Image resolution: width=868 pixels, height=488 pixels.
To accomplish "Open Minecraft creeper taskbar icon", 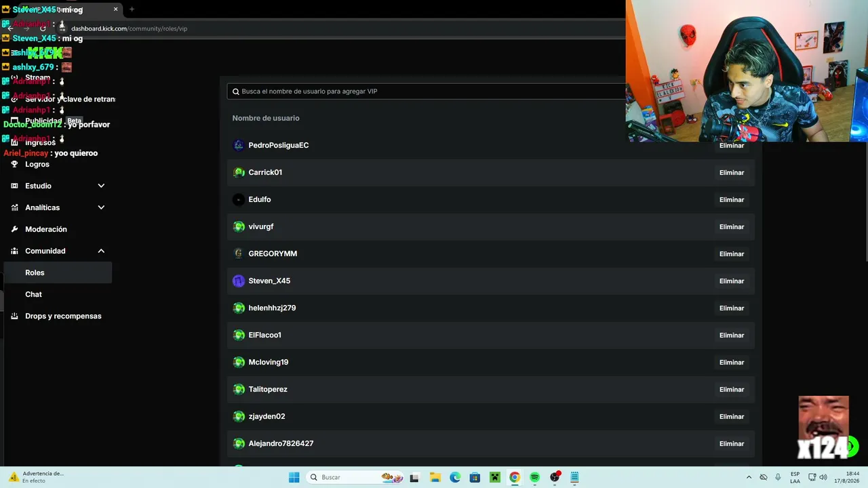I will (x=495, y=477).
